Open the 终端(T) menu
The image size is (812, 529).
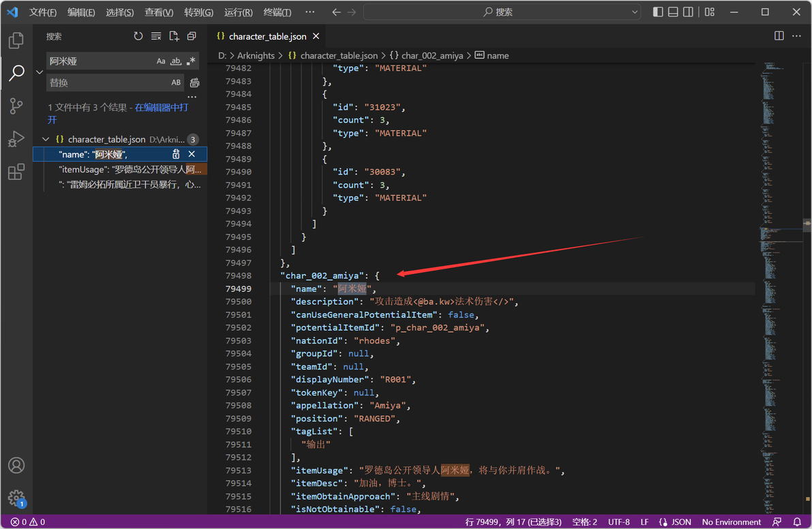277,12
